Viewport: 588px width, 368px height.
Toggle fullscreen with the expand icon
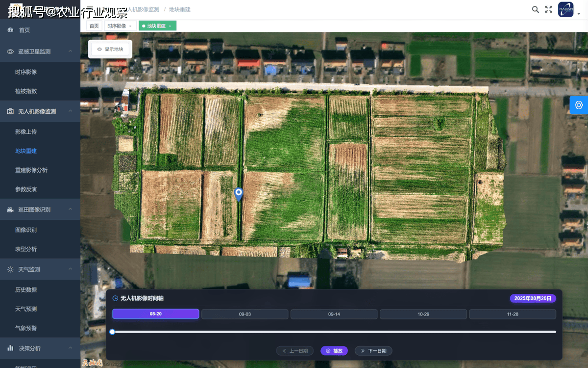[549, 9]
